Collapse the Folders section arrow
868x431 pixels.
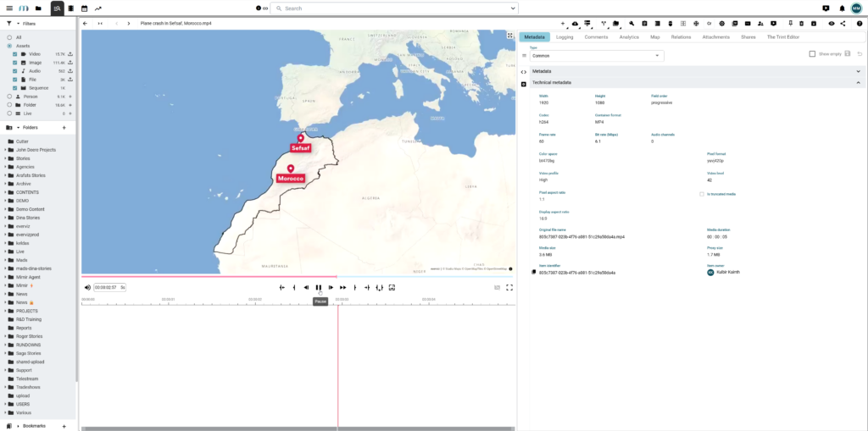[19, 127]
